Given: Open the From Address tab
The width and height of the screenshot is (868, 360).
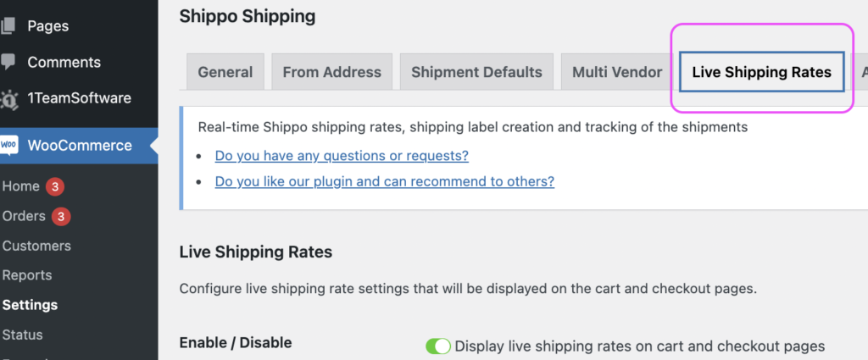Looking at the screenshot, I should click(x=332, y=72).
